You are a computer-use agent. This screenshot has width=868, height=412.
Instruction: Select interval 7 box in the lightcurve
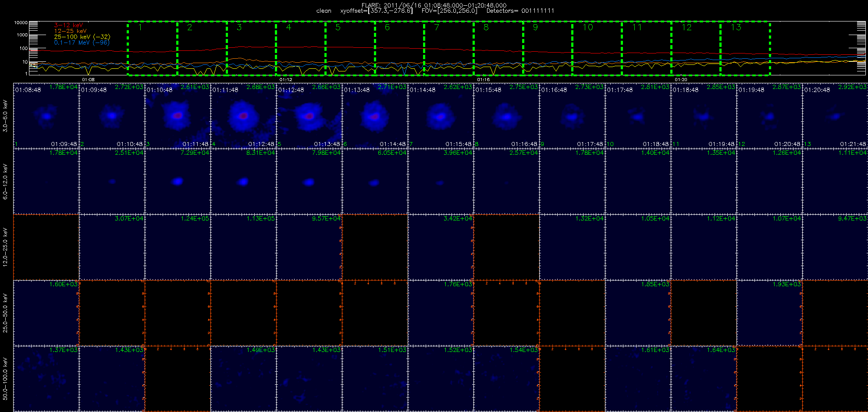(449, 48)
